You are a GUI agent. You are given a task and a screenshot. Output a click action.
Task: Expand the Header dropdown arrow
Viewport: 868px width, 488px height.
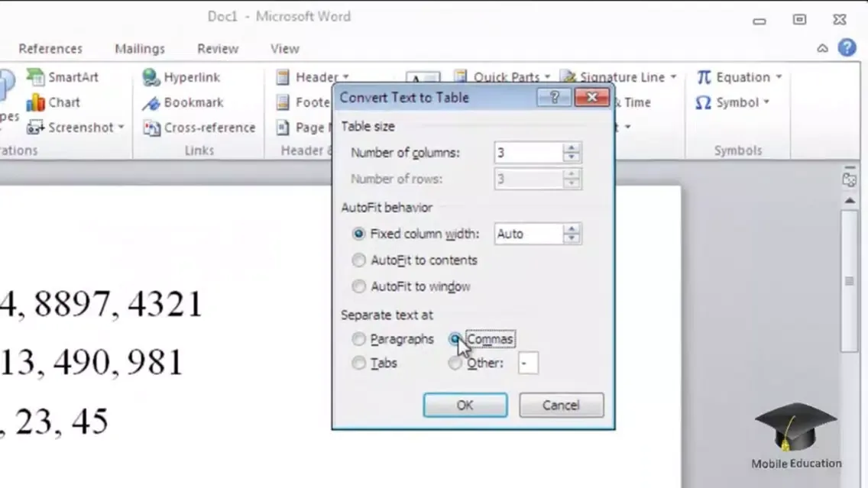(x=345, y=77)
